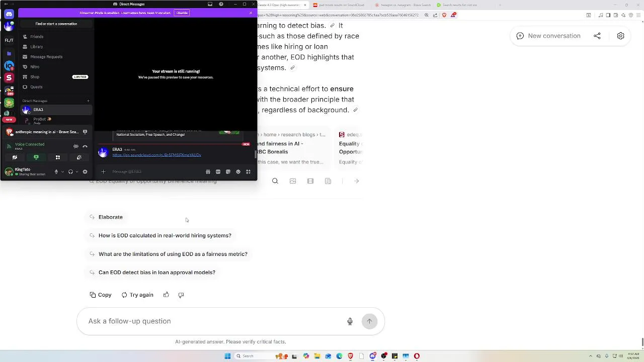Open GIF picker in message bar
Screen dimensions: 644x362
218,171
